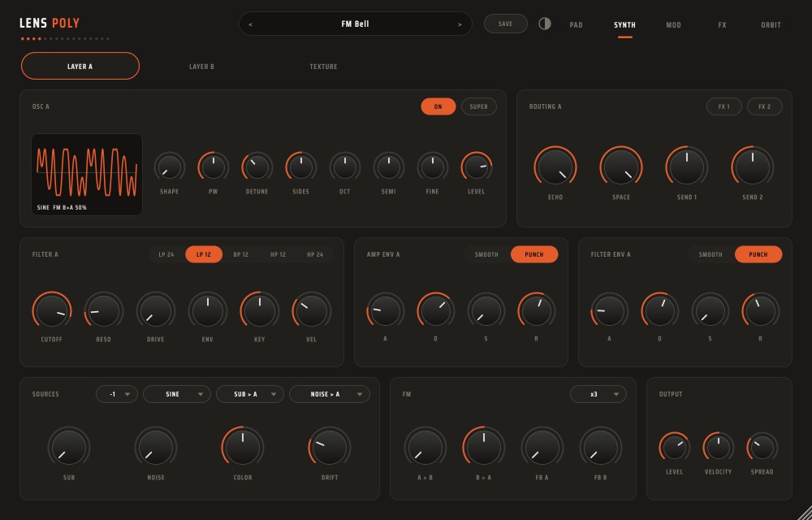Click the Sources NOISE knob
Screen dimensions: 812x520
[x=156, y=448]
